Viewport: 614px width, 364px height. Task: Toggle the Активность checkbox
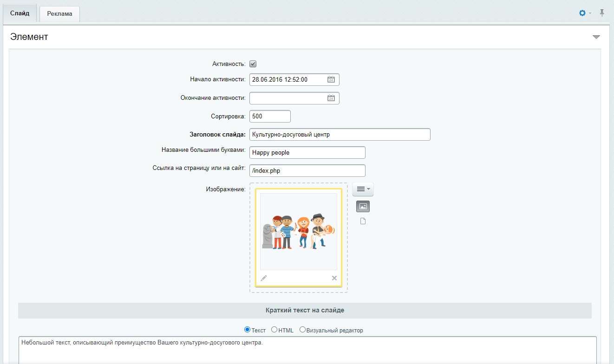(253, 64)
